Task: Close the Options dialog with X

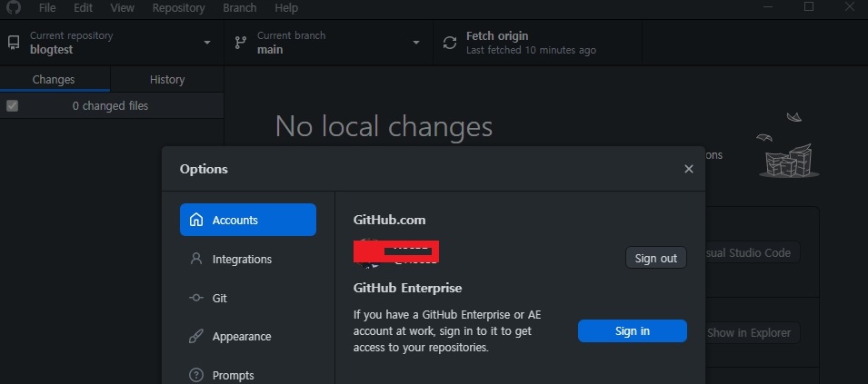Action: coord(689,169)
